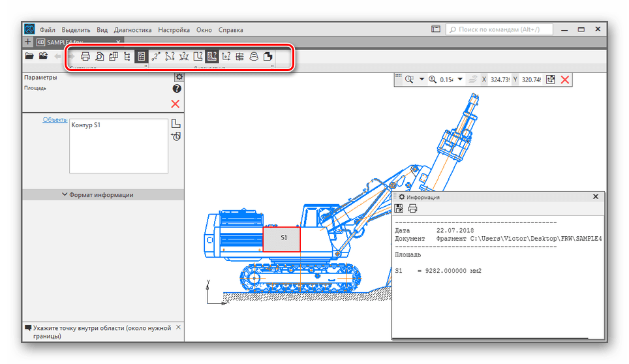Click the Print icon in the main toolbar
This screenshot has height=364, width=629.
tap(85, 57)
